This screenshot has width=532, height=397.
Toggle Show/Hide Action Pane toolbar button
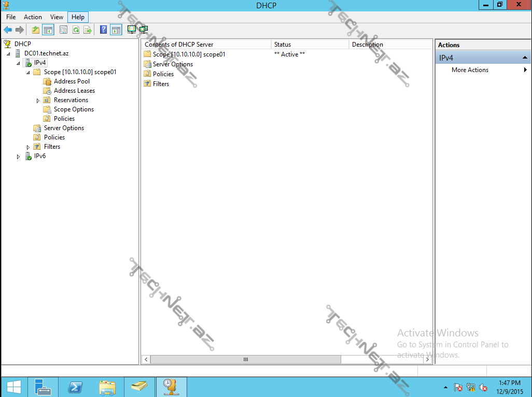[116, 30]
